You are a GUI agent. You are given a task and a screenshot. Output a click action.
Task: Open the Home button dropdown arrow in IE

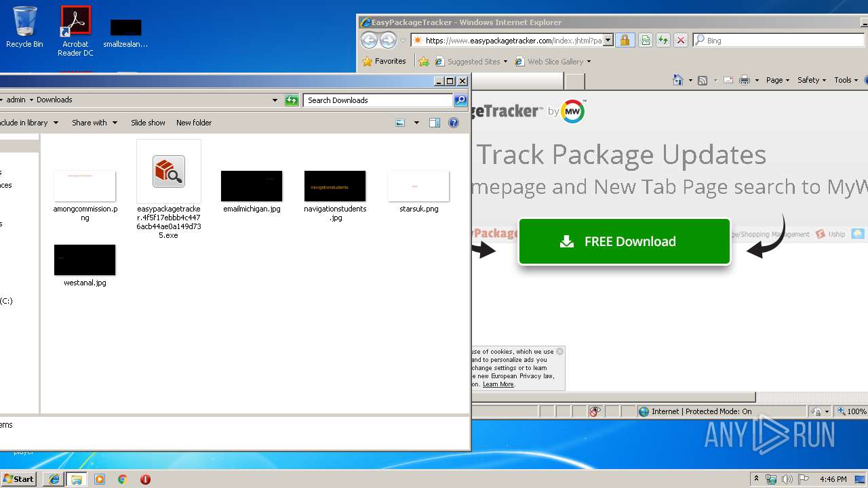[690, 80]
